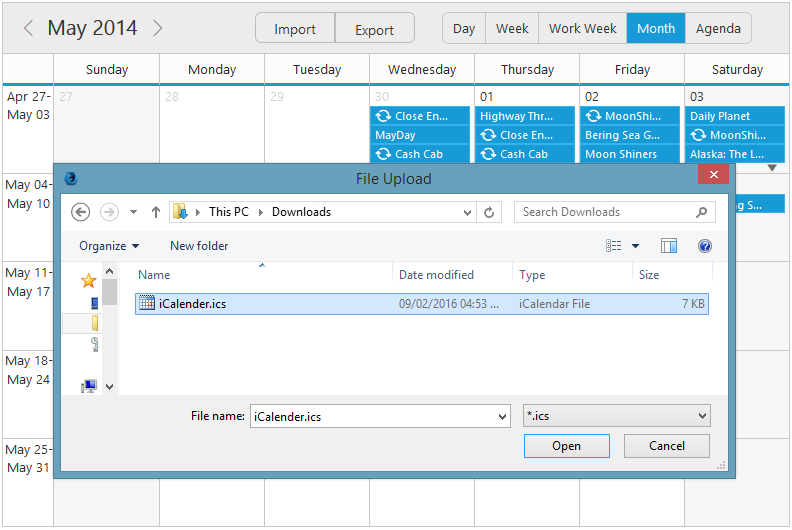Expand the *.ics file type dropdown
Viewport: 792px width, 530px height.
[703, 416]
